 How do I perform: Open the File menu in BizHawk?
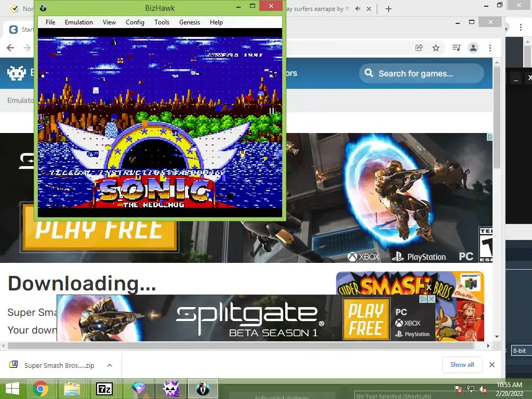[50, 22]
